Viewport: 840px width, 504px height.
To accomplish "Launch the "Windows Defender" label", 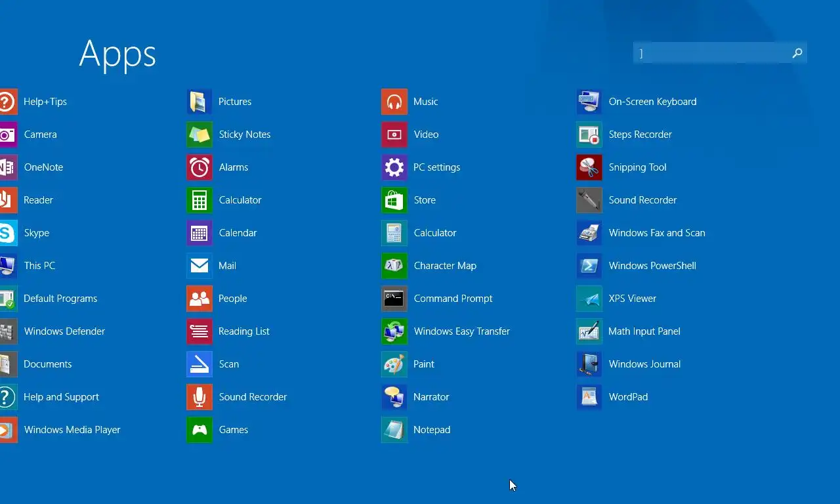I will 65,331.
